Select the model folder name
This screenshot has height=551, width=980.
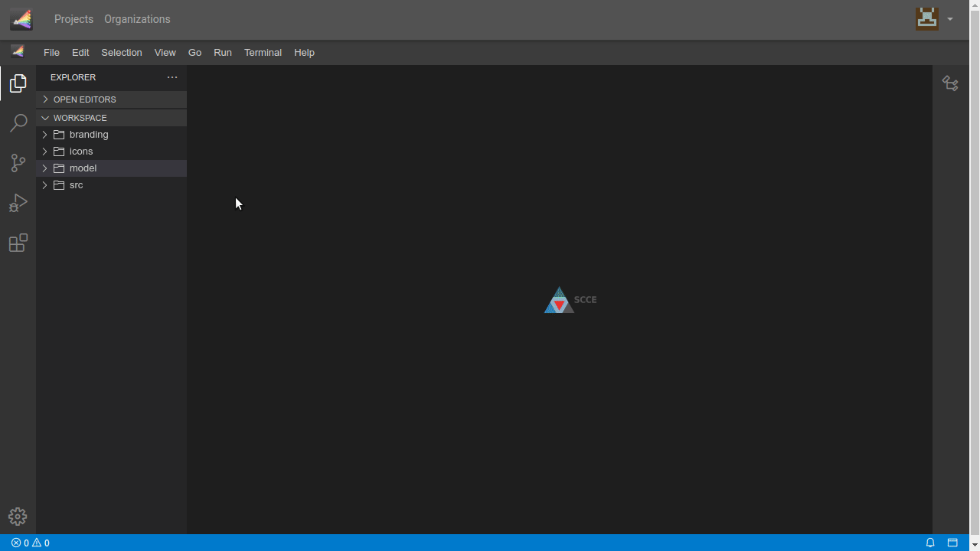(83, 168)
